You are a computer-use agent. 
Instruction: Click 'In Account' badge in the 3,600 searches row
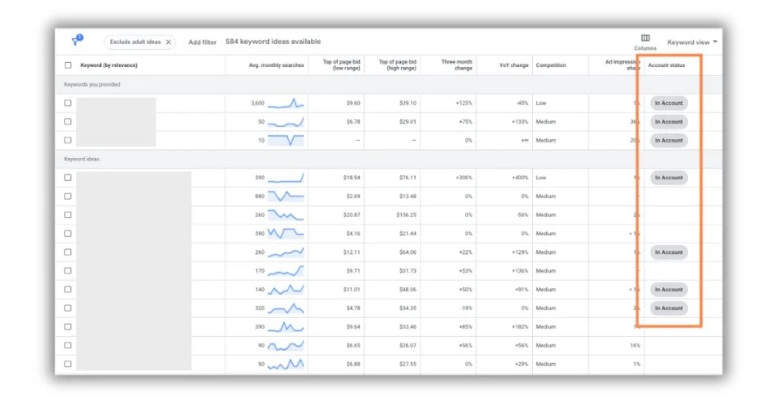pyautogui.click(x=668, y=103)
